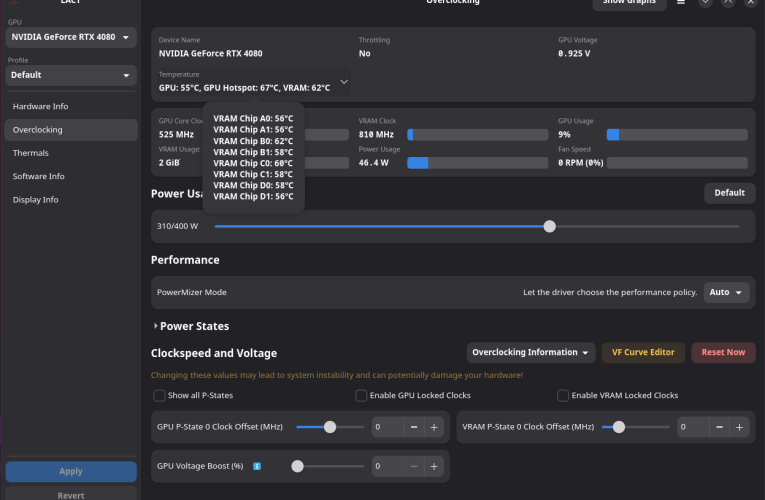Click the GPU P-State 0 Clock Offset field
This screenshot has width=765, height=500.
pos(388,427)
